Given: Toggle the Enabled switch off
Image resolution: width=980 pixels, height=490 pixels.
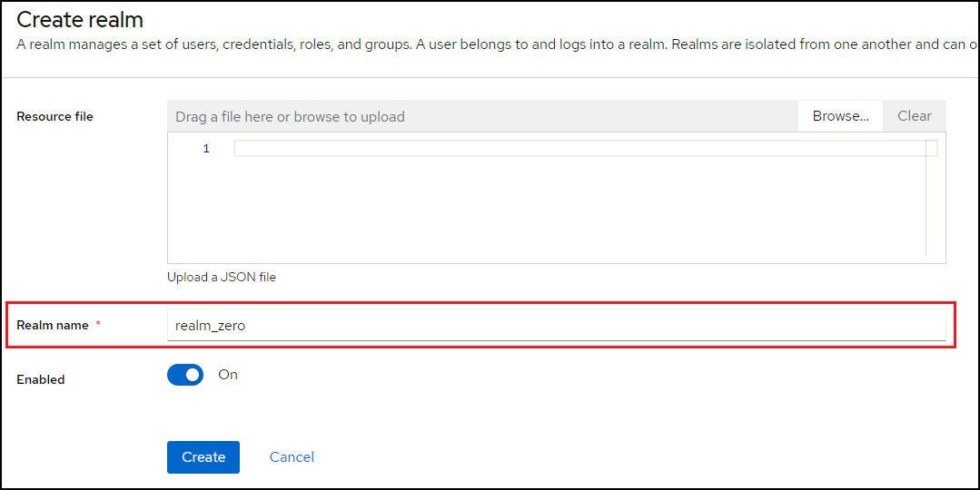Looking at the screenshot, I should [x=185, y=375].
